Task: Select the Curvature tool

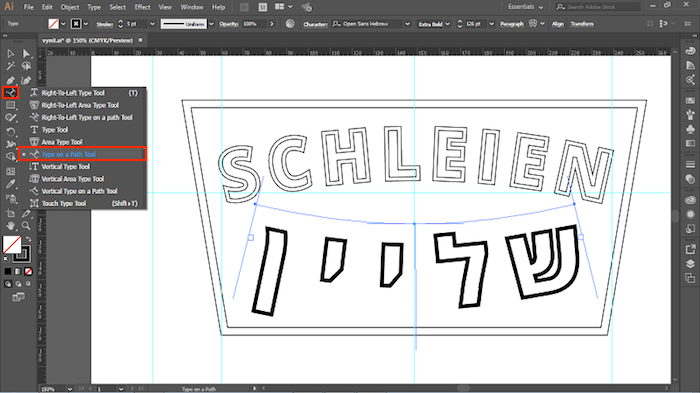Action: coord(26,80)
